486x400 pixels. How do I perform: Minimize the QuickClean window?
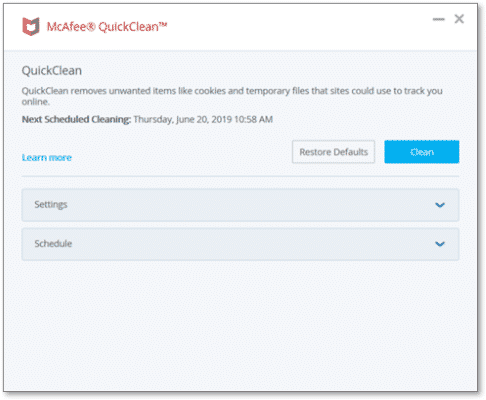coord(439,19)
